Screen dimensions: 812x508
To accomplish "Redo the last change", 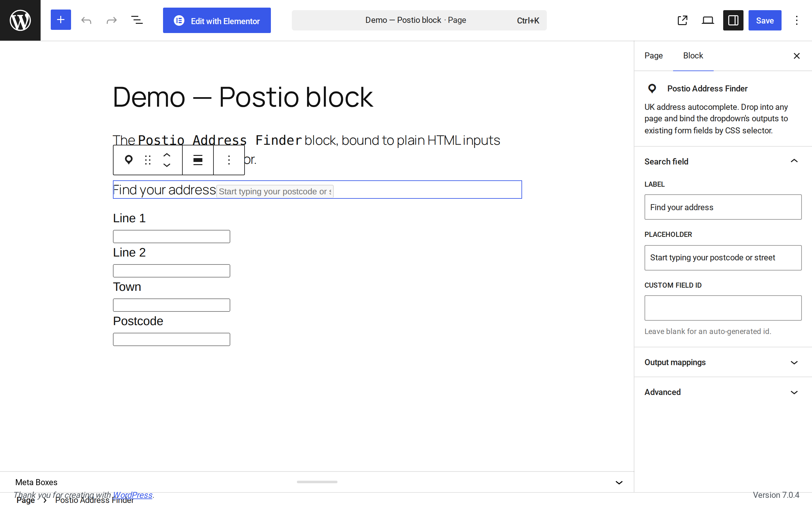I will [x=111, y=20].
